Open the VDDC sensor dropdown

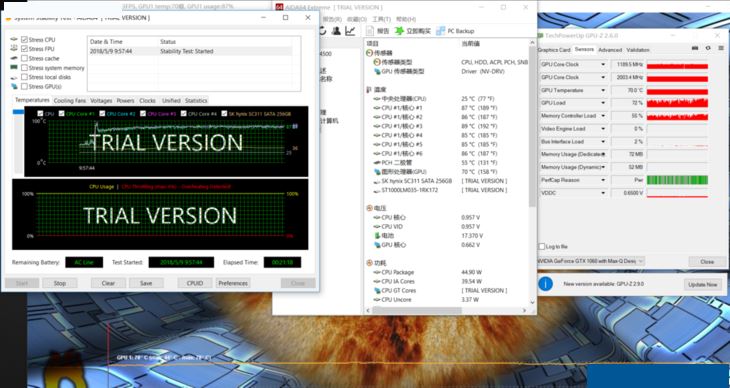603,193
